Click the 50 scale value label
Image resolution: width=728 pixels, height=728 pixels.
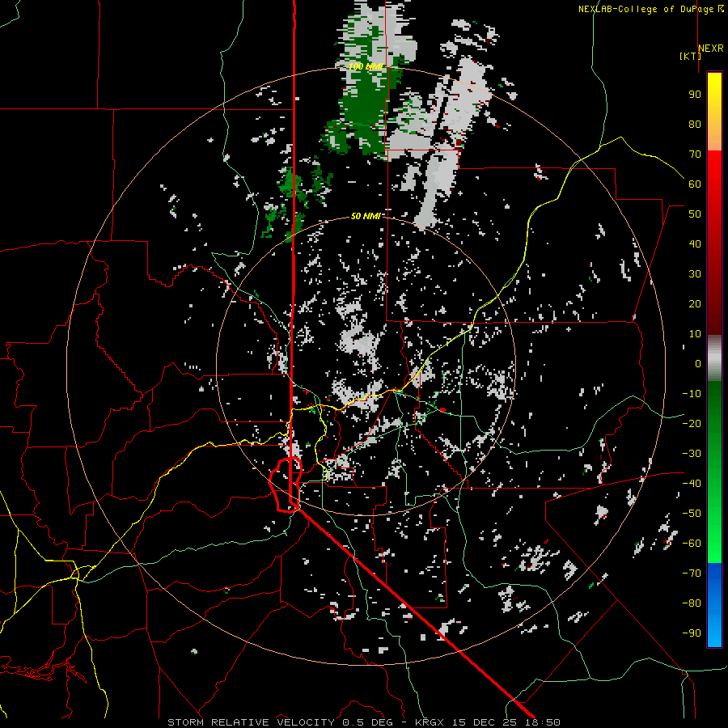[x=695, y=214]
